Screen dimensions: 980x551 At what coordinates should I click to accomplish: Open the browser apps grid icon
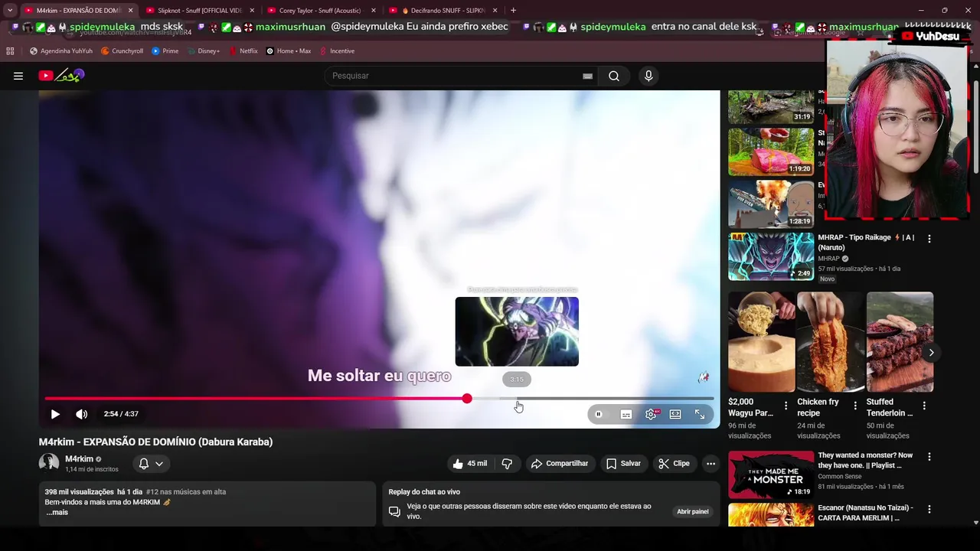point(10,51)
